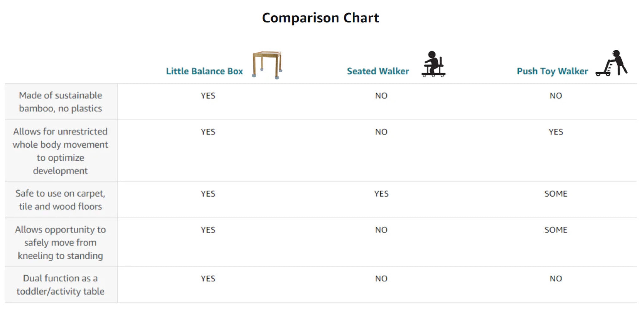Select the toddler/activity table row label
This screenshot has height=312, width=644.
tap(60, 285)
